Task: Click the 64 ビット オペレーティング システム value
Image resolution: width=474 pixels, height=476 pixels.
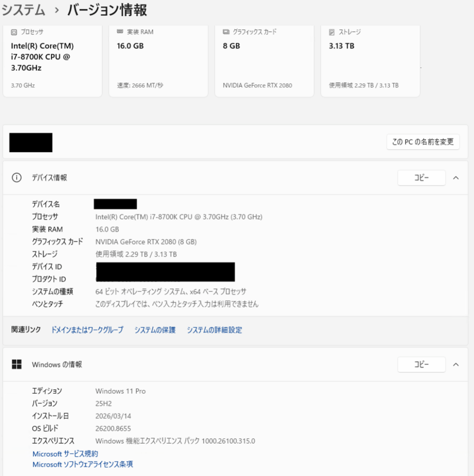Action: tap(171, 291)
